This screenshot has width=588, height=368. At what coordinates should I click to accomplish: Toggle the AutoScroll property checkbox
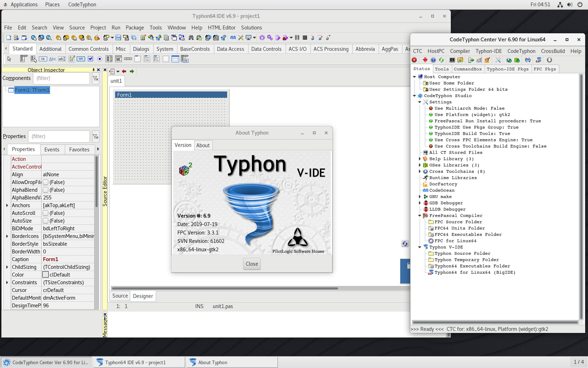(45, 213)
